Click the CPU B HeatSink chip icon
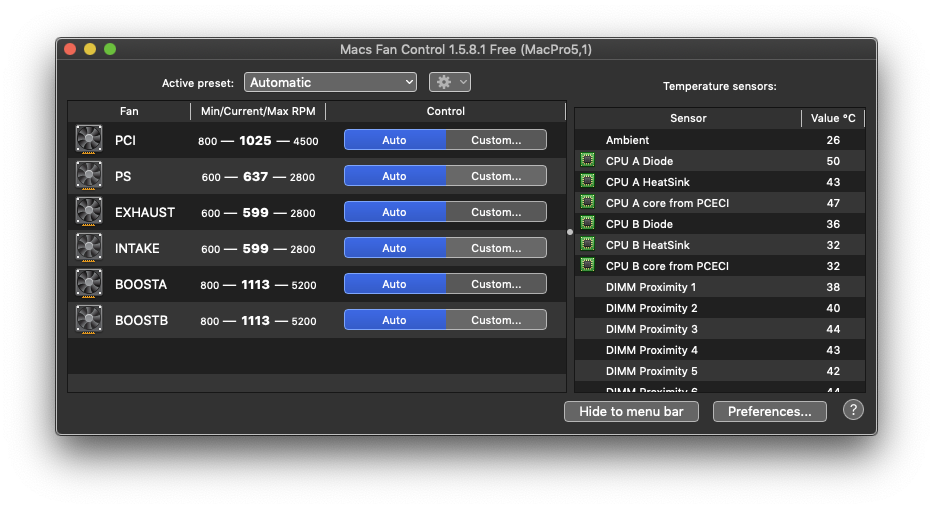Screen dimensions: 933x509 tap(587, 243)
